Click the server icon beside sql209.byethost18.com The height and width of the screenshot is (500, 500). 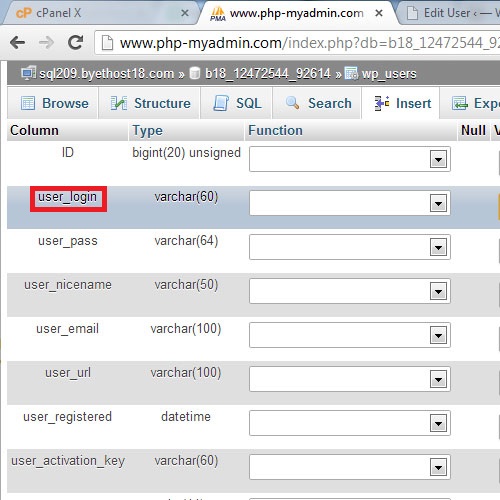tap(29, 73)
